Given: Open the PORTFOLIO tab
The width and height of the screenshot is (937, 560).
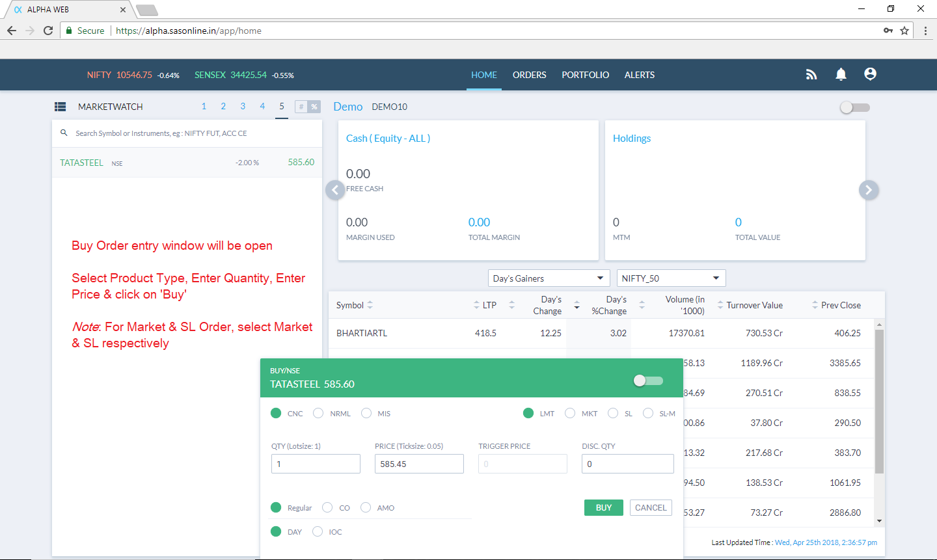Looking at the screenshot, I should [x=586, y=75].
